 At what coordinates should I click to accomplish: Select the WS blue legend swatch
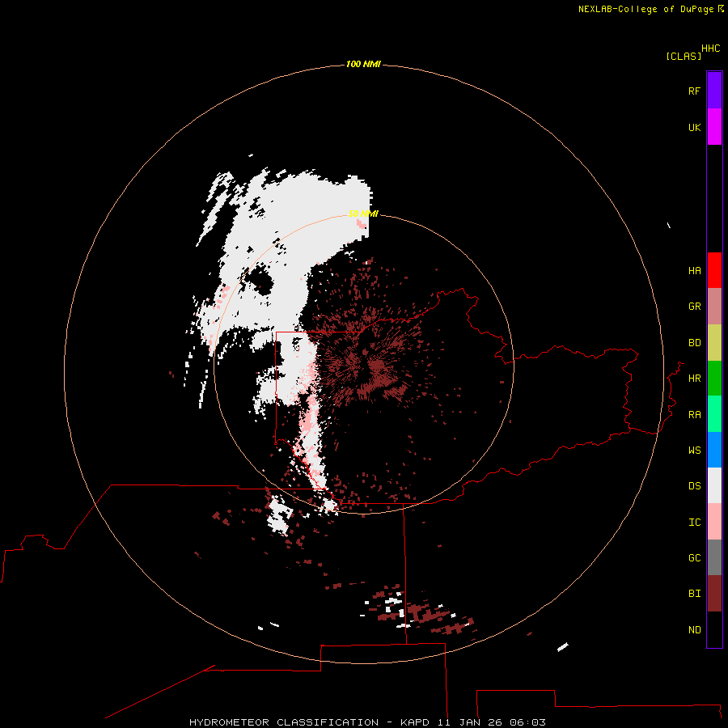(714, 450)
